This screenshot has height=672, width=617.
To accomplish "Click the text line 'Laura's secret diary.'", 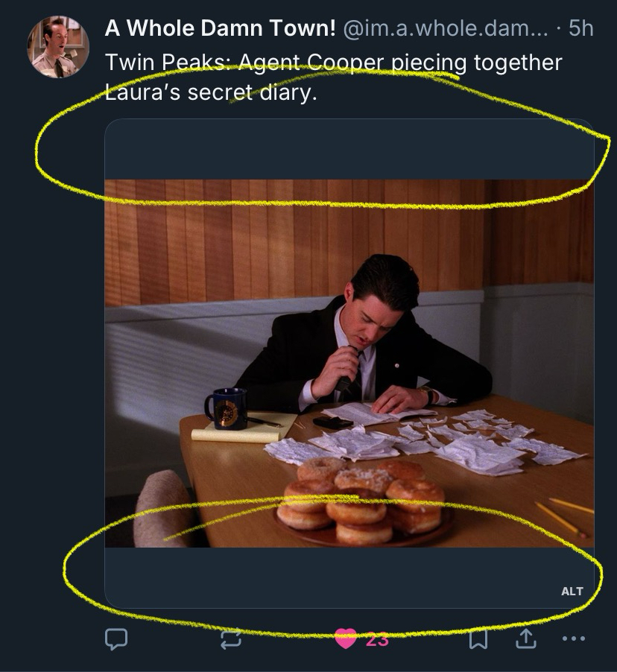I will pos(206,95).
